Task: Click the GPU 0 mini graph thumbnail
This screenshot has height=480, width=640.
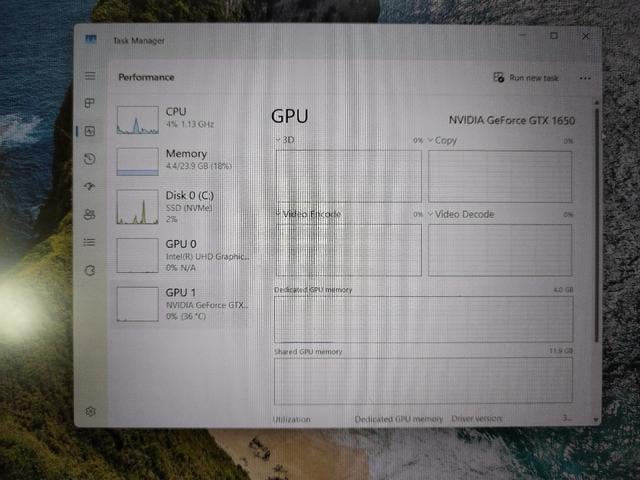Action: pos(138,256)
